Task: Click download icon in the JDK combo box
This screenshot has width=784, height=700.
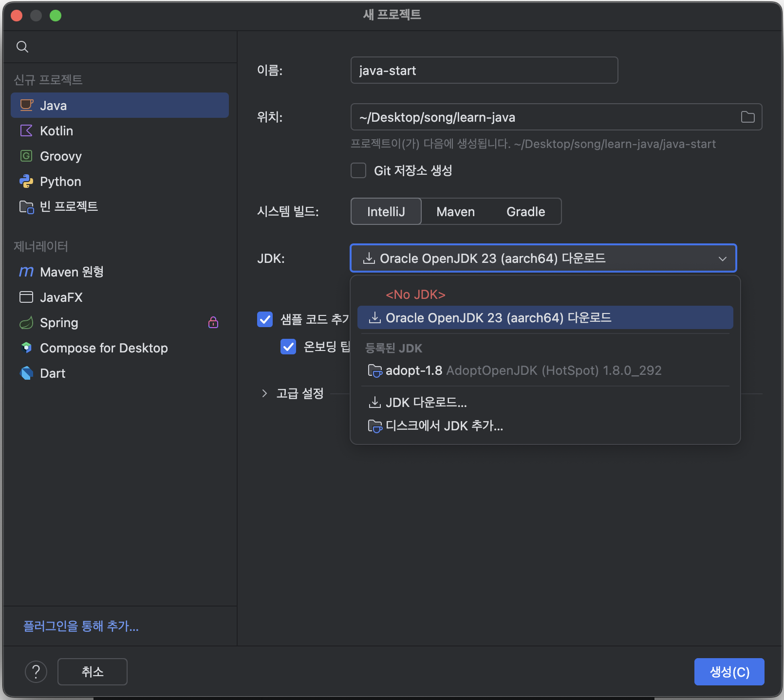Action: 369,258
